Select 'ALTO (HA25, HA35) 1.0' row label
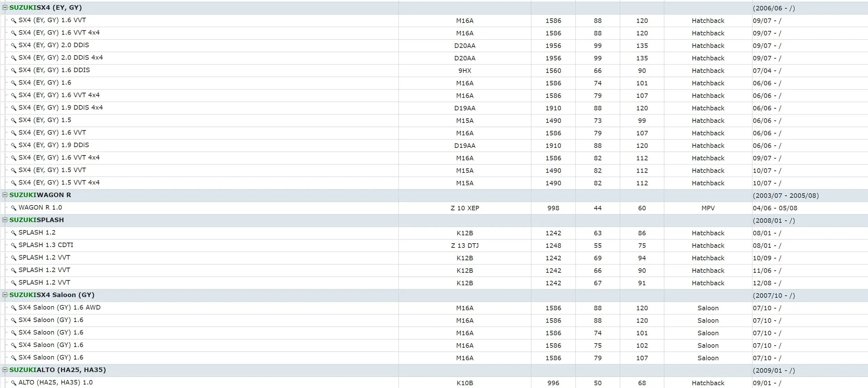The image size is (868, 388). (x=56, y=382)
